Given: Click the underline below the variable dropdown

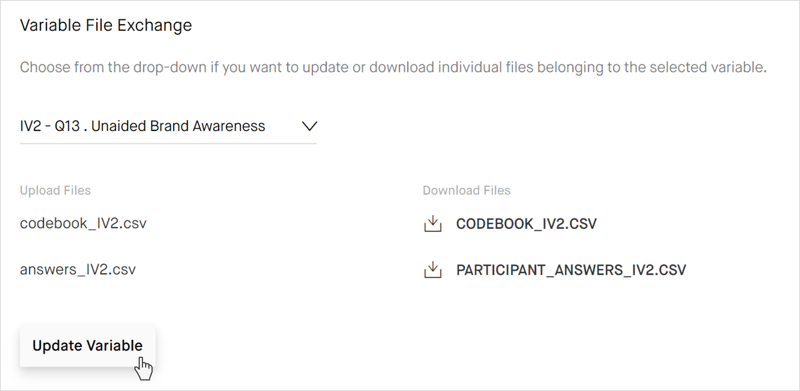Looking at the screenshot, I should [x=168, y=143].
